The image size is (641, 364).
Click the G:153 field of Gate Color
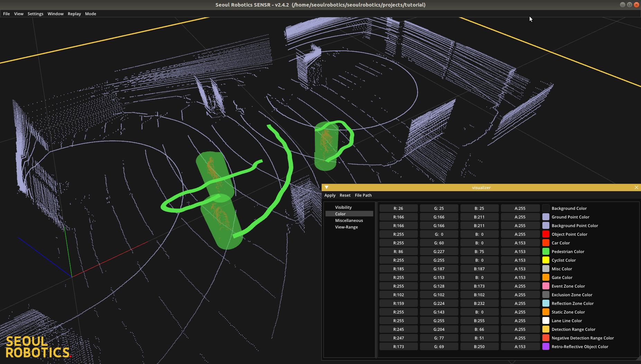pos(439,278)
